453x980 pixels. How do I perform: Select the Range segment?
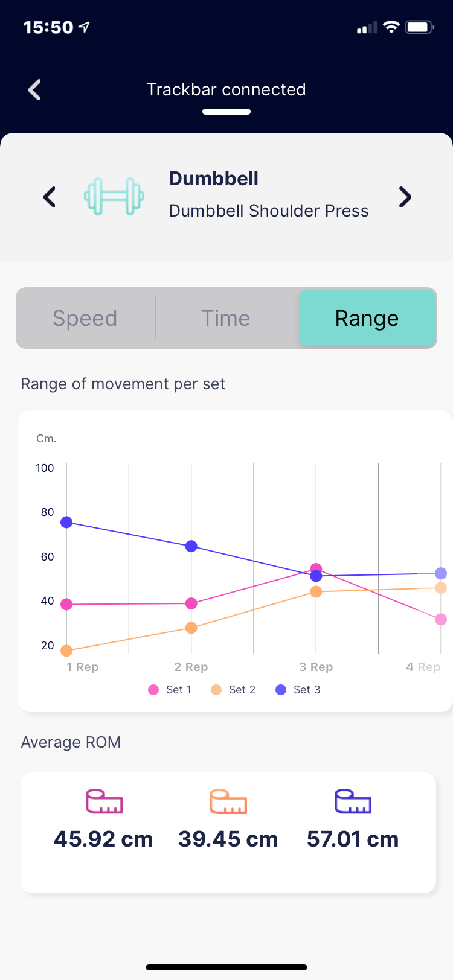point(367,318)
